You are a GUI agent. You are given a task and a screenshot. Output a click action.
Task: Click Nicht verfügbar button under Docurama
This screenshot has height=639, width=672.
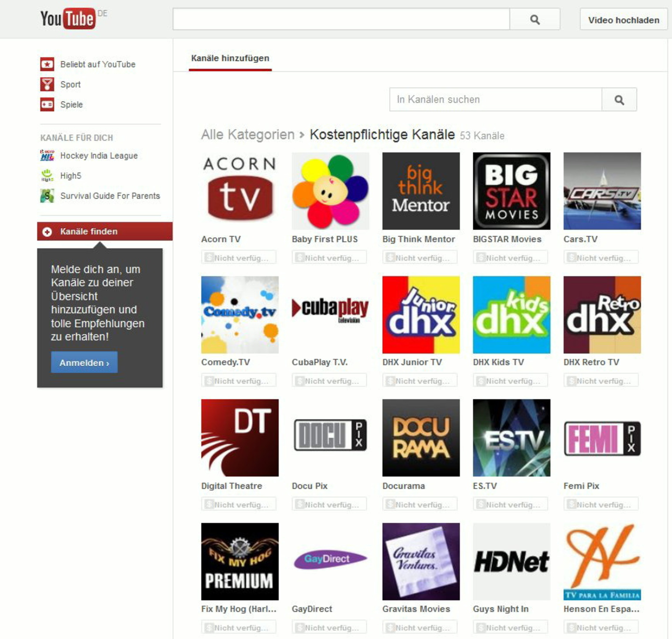(420, 504)
